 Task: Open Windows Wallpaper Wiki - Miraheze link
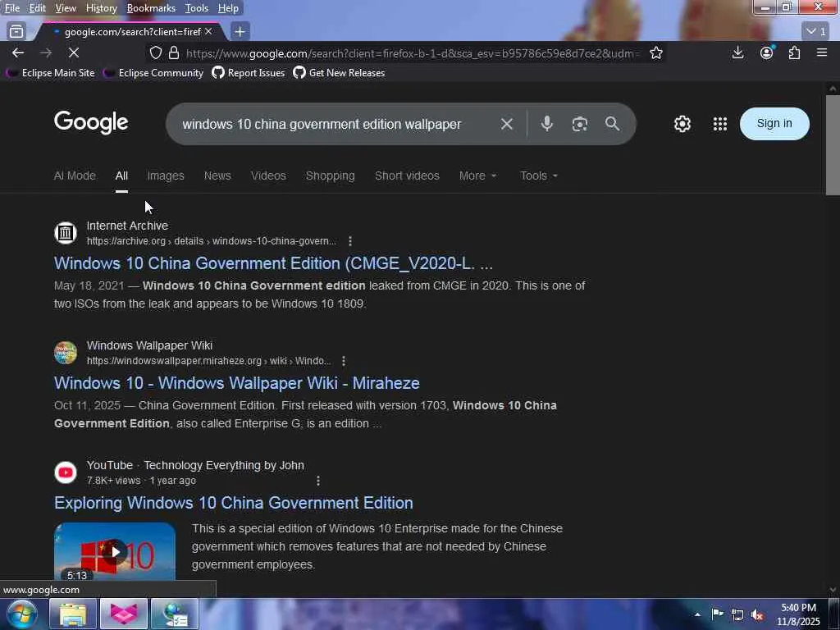pyautogui.click(x=237, y=383)
